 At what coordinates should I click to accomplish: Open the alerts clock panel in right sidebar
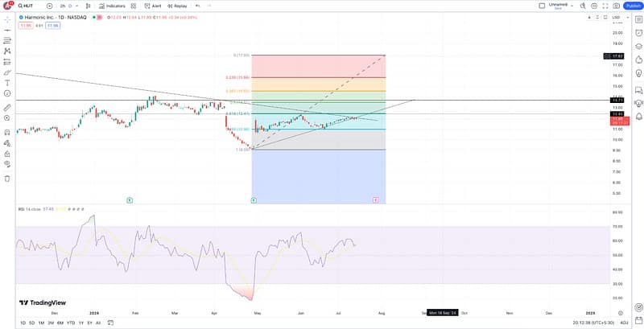[638, 33]
